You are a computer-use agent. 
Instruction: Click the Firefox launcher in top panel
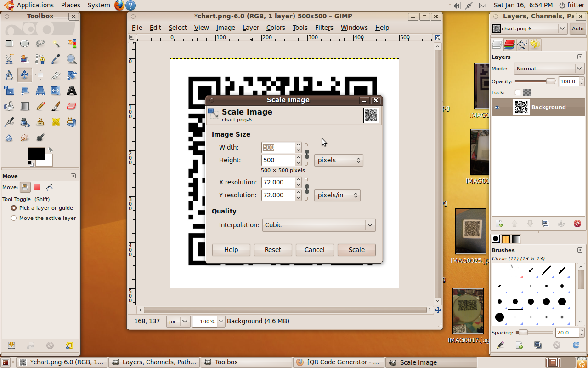119,5
